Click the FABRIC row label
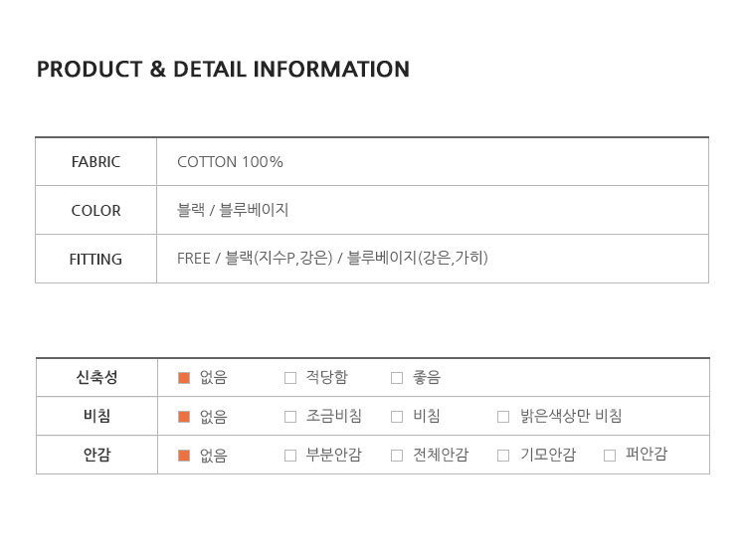Viewport: 746px width, 560px height. 95,162
